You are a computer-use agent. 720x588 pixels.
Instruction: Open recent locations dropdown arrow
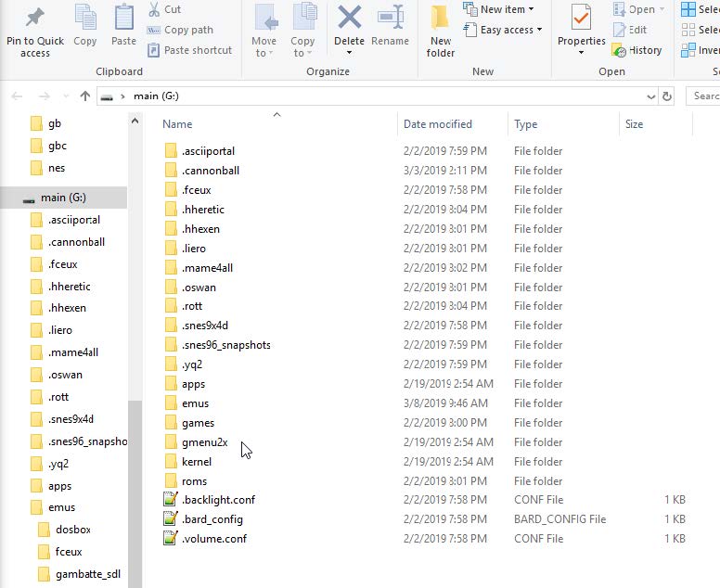pos(66,96)
